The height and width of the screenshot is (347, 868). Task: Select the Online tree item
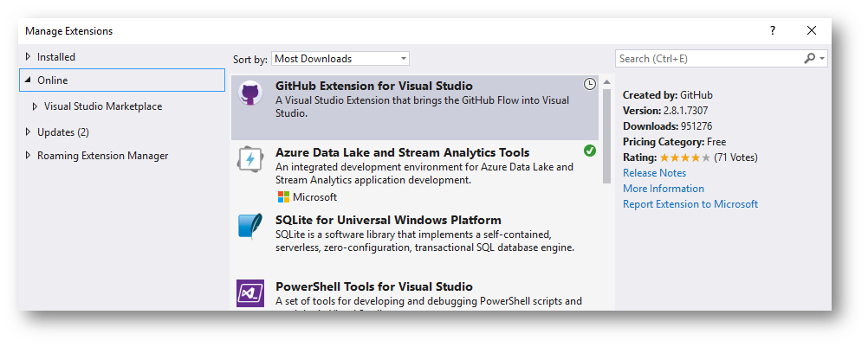(122, 80)
